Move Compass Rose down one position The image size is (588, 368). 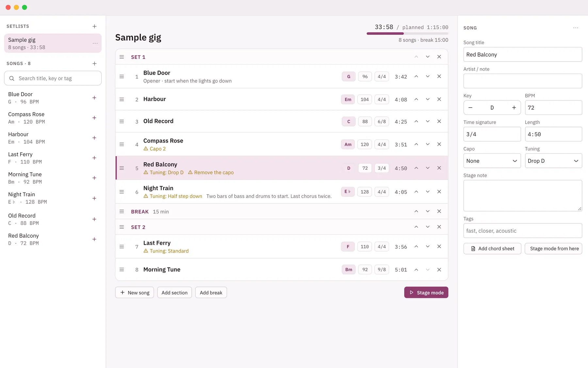click(428, 144)
